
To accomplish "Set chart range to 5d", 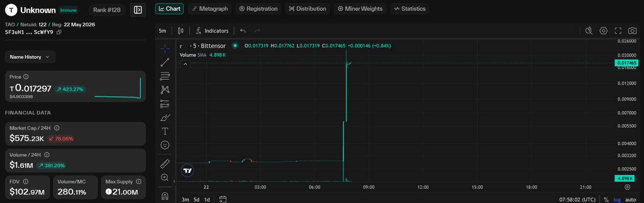I will [x=196, y=199].
